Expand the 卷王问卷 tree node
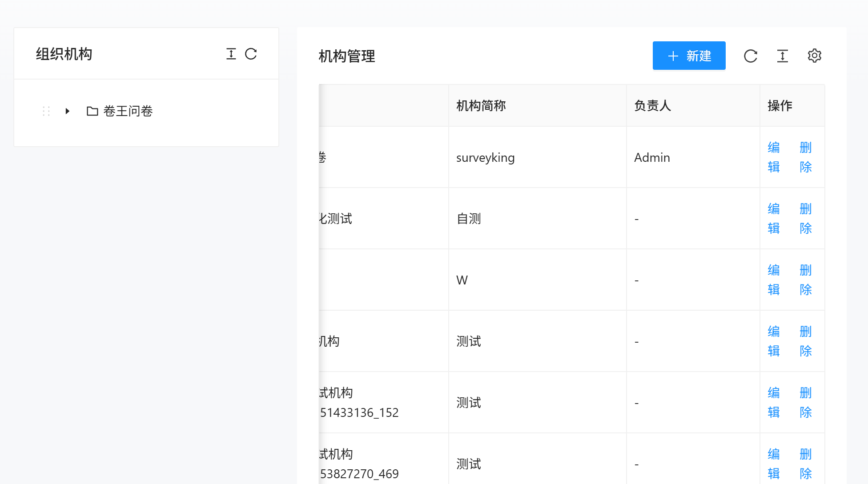 pos(68,111)
